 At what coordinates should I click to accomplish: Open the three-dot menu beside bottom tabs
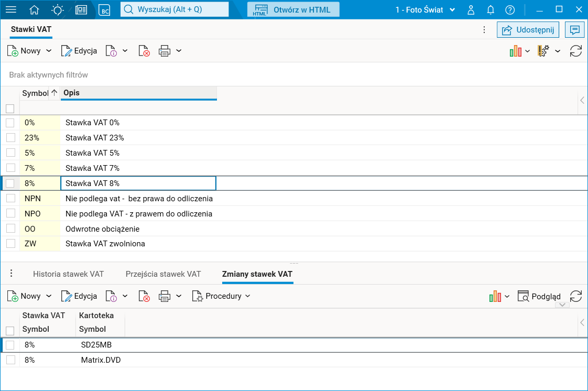coord(11,273)
